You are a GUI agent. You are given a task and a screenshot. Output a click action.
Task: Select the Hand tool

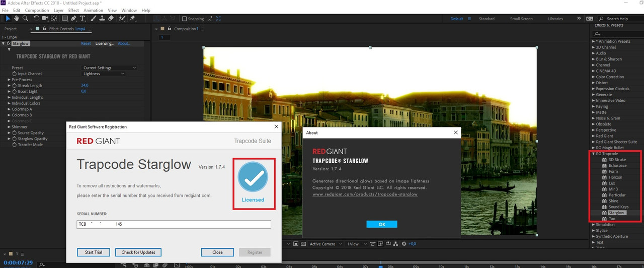[17, 19]
